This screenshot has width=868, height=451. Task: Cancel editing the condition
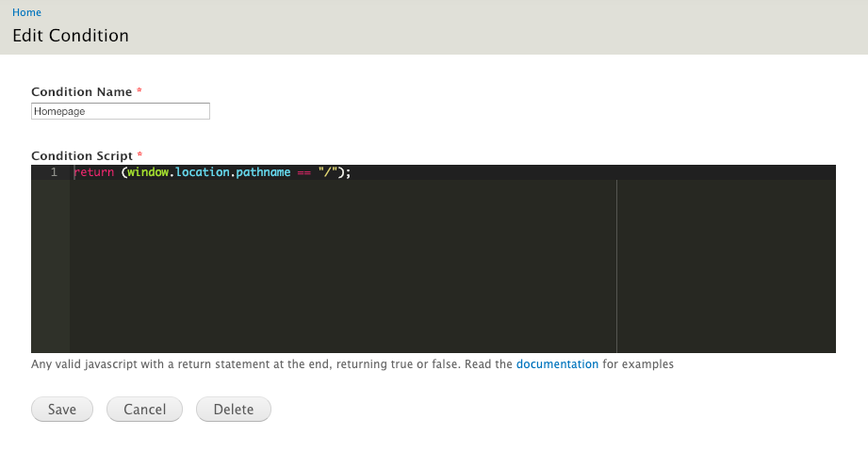[x=144, y=409]
